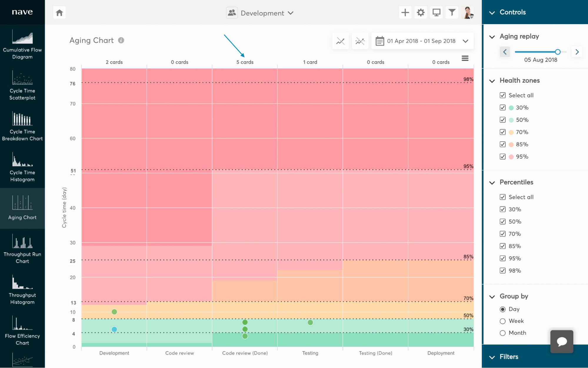The width and height of the screenshot is (588, 368).
Task: Click the blue dot in Development column
Action: point(114,329)
